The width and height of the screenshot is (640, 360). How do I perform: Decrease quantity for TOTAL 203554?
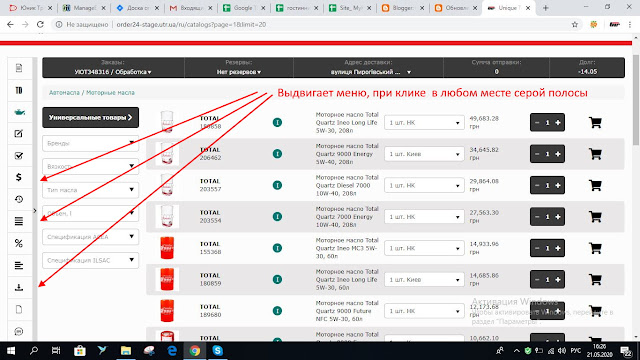pos(537,217)
